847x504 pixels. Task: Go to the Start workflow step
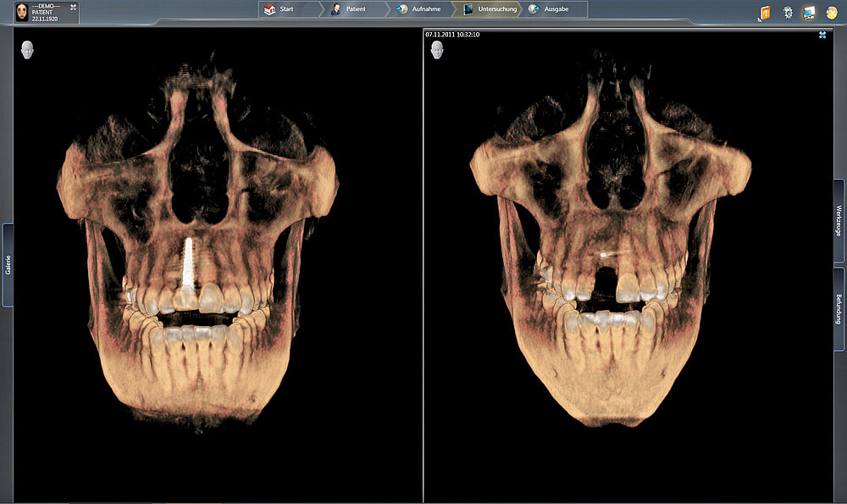pyautogui.click(x=285, y=9)
